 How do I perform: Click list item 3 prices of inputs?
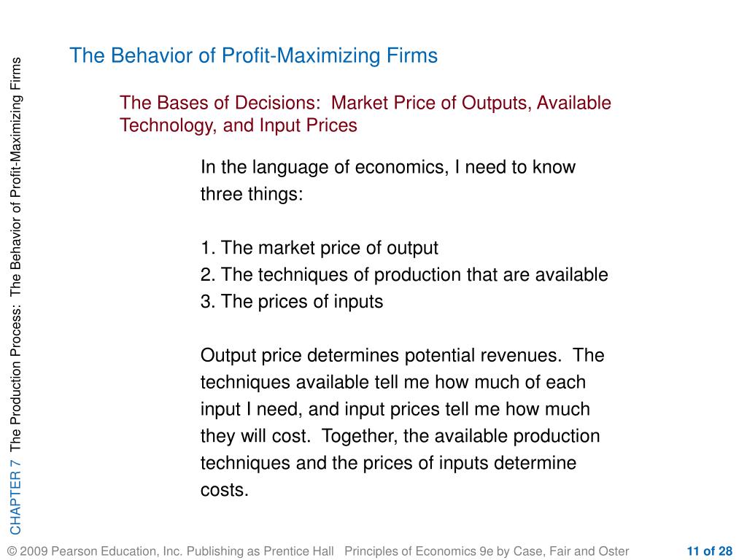click(x=292, y=302)
